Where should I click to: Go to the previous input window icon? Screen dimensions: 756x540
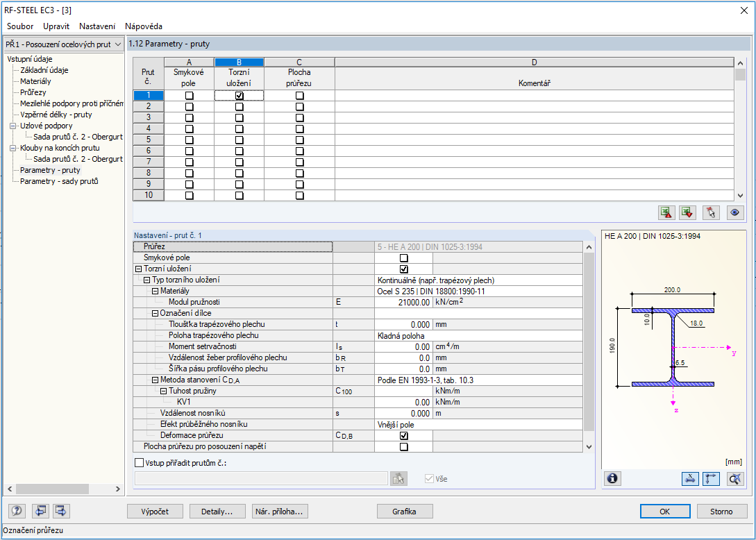tap(40, 511)
